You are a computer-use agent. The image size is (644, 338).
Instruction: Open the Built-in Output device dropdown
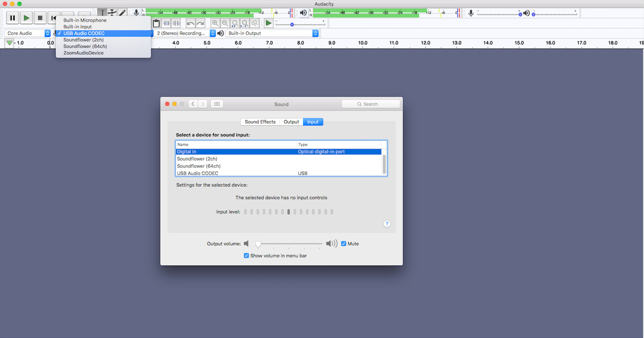272,33
